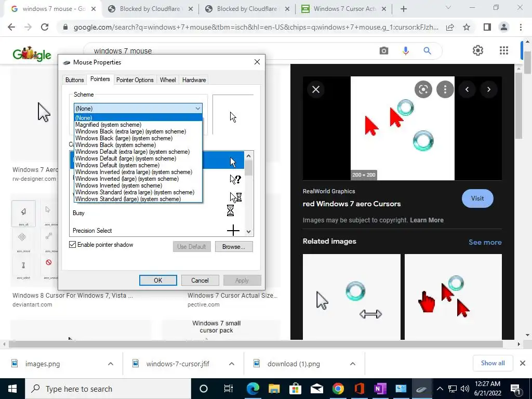Close the image preview panel
532x399 pixels.
click(x=316, y=89)
